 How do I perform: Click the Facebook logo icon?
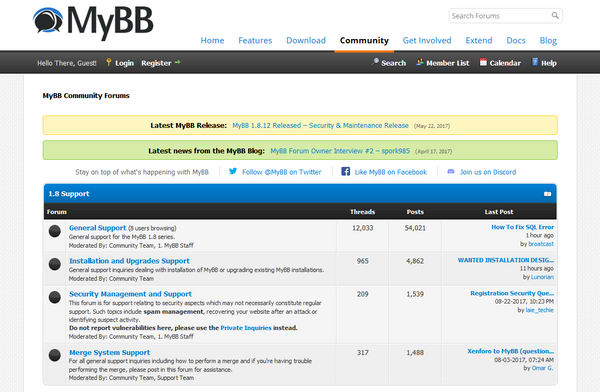[346, 171]
